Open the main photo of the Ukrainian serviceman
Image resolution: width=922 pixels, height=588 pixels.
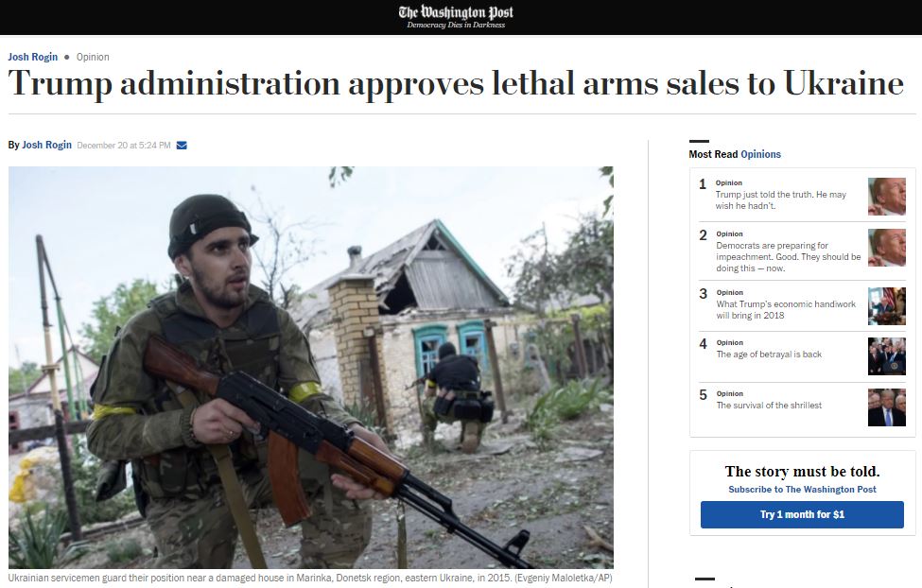[311, 368]
